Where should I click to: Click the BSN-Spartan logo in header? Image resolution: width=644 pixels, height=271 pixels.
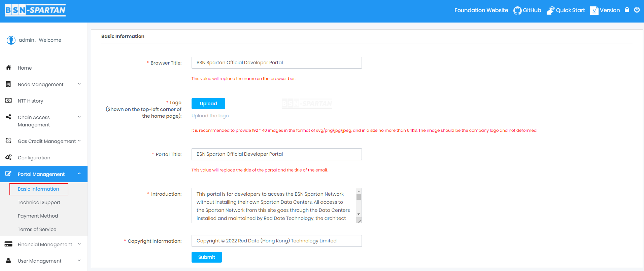[x=35, y=10]
